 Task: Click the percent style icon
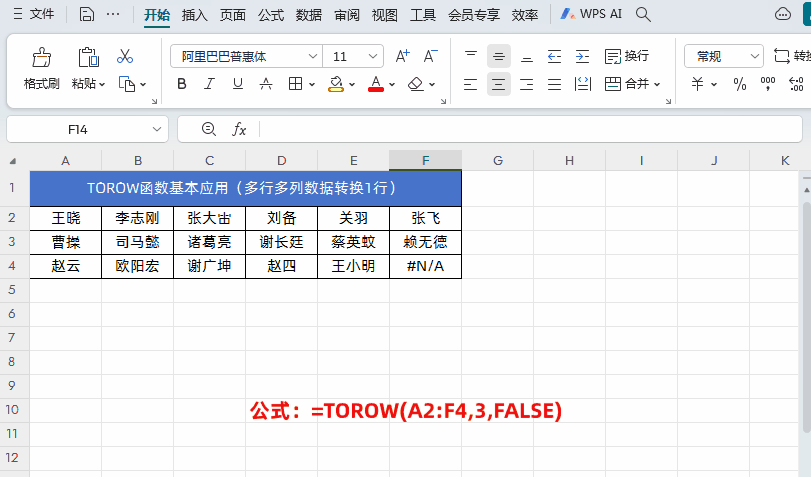coord(740,84)
